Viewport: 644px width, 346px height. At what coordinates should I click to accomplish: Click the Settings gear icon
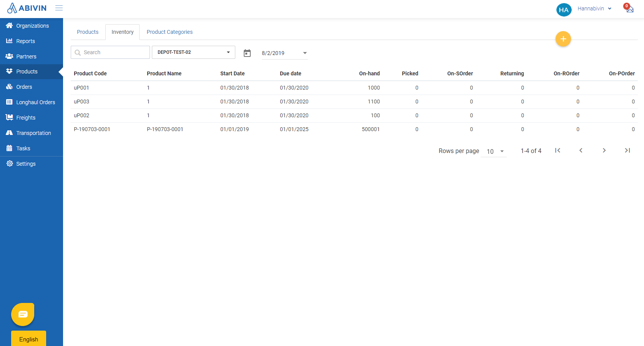pyautogui.click(x=10, y=164)
